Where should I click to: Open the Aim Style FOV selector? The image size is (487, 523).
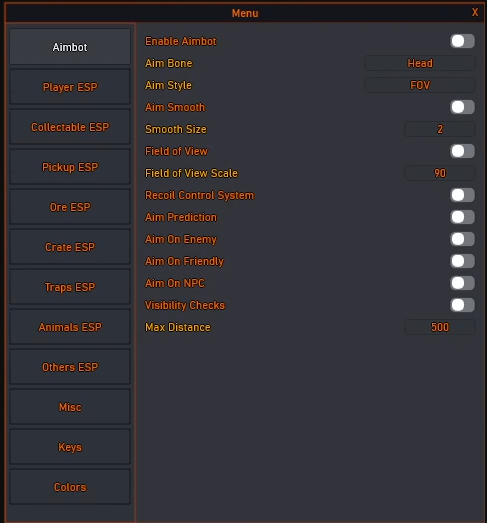click(420, 85)
